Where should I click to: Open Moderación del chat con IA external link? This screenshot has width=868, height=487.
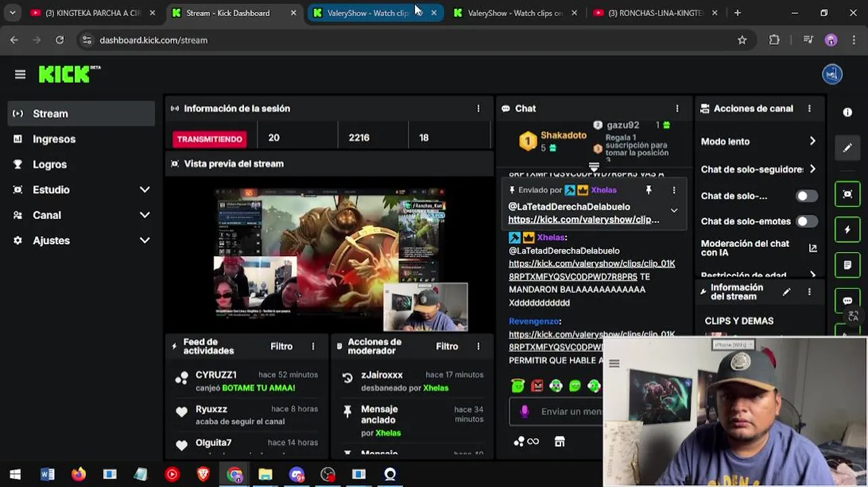813,248
